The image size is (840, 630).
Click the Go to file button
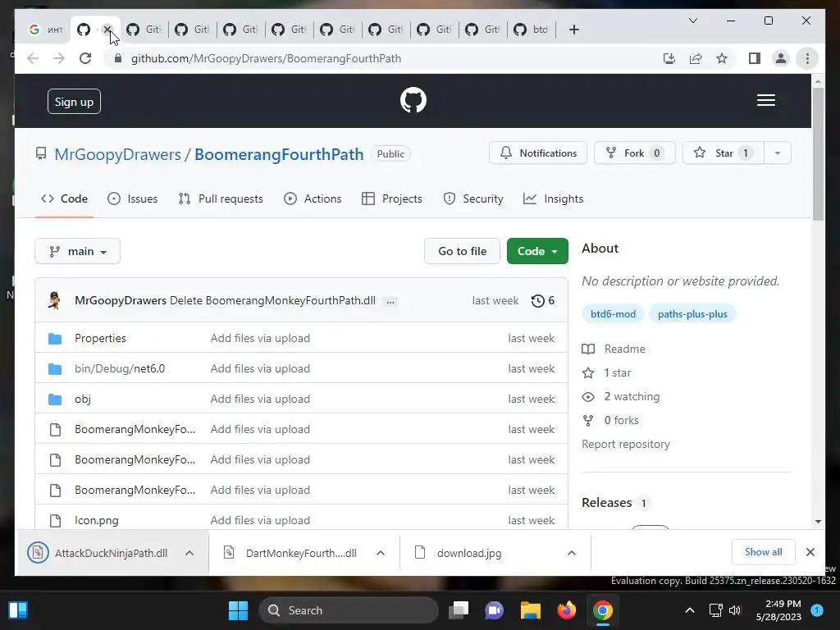462,251
